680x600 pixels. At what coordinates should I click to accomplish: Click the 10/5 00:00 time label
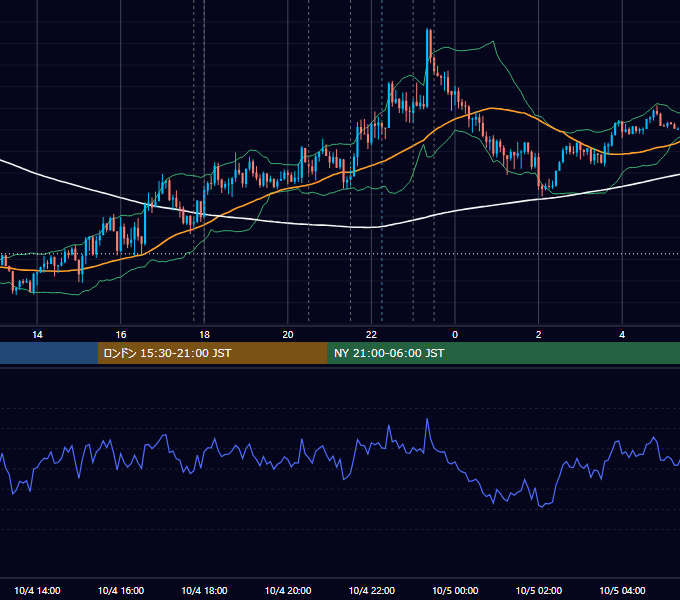click(455, 590)
